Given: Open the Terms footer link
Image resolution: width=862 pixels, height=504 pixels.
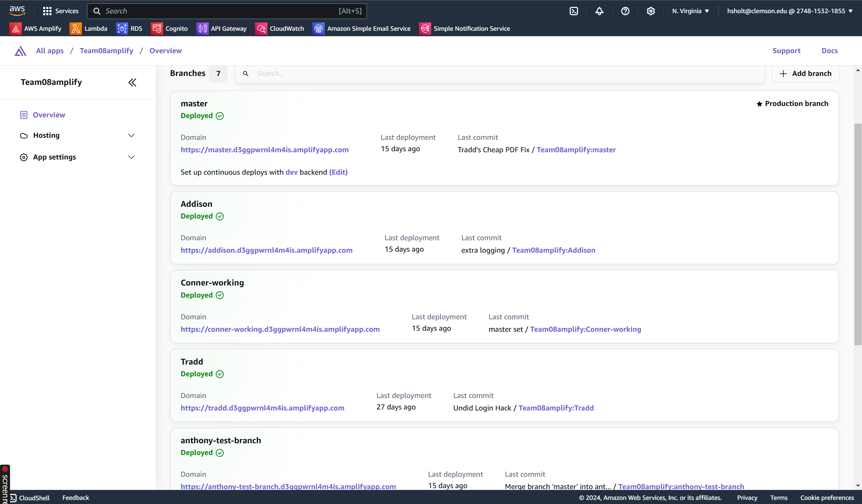Looking at the screenshot, I should pos(779,498).
